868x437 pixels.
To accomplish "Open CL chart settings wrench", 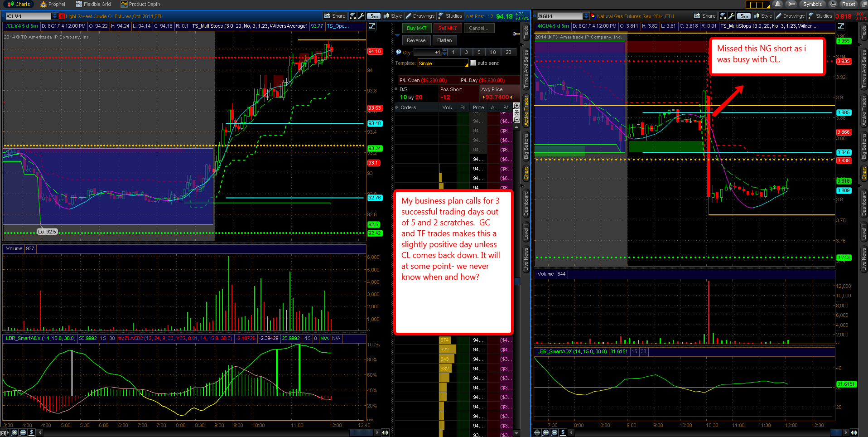I will tap(362, 16).
